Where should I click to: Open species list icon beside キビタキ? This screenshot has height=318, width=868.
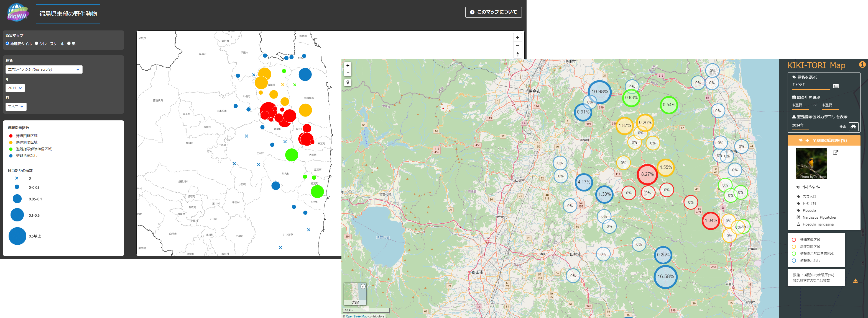click(x=836, y=86)
